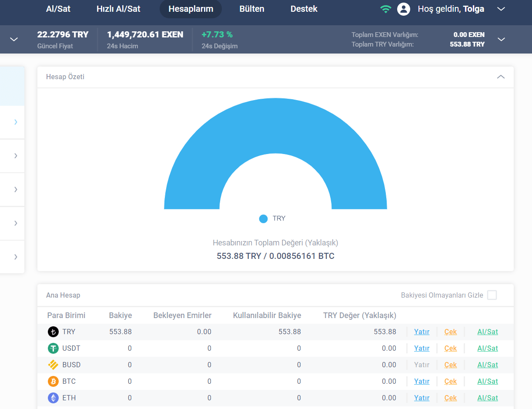Click Yatır link in TRY row
Image resolution: width=532 pixels, height=409 pixels.
tap(422, 332)
